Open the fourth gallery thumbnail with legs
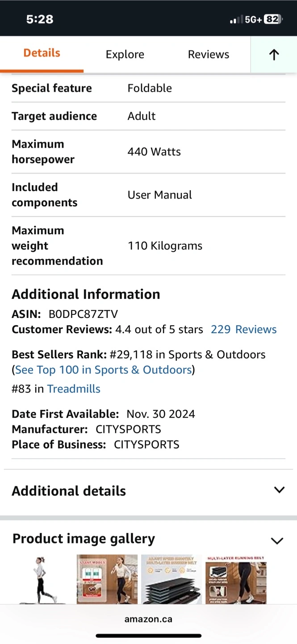Screen dimensions: 297x644 tap(236, 580)
